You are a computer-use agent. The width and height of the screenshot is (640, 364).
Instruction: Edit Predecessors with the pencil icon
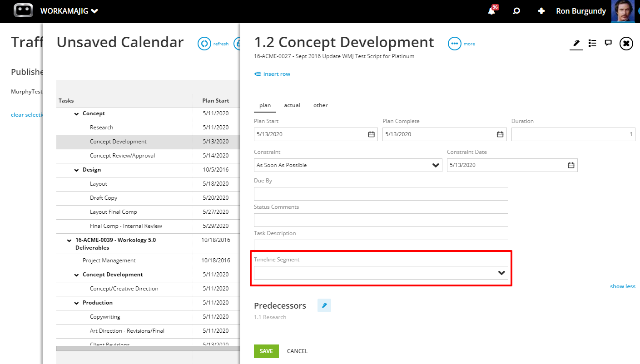(324, 305)
